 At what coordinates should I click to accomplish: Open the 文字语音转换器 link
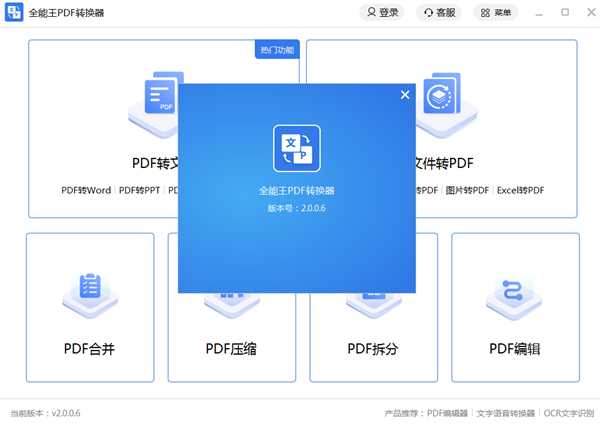[505, 413]
